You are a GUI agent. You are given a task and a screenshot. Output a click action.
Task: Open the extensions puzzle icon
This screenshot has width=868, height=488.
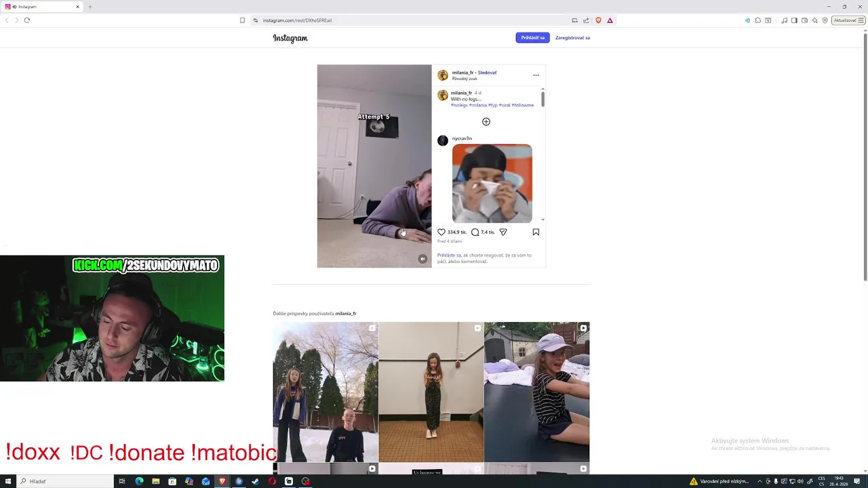pos(757,20)
